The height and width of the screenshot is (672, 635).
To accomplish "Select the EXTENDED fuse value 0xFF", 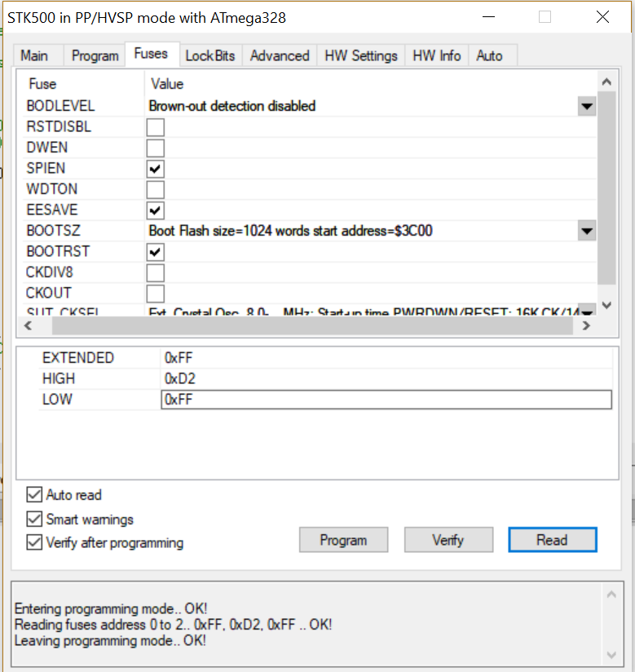I will point(179,358).
